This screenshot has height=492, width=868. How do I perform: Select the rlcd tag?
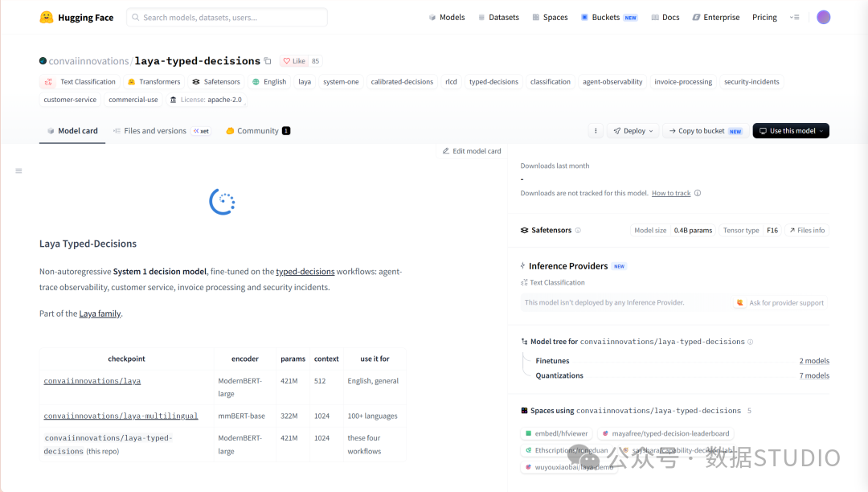click(x=451, y=82)
